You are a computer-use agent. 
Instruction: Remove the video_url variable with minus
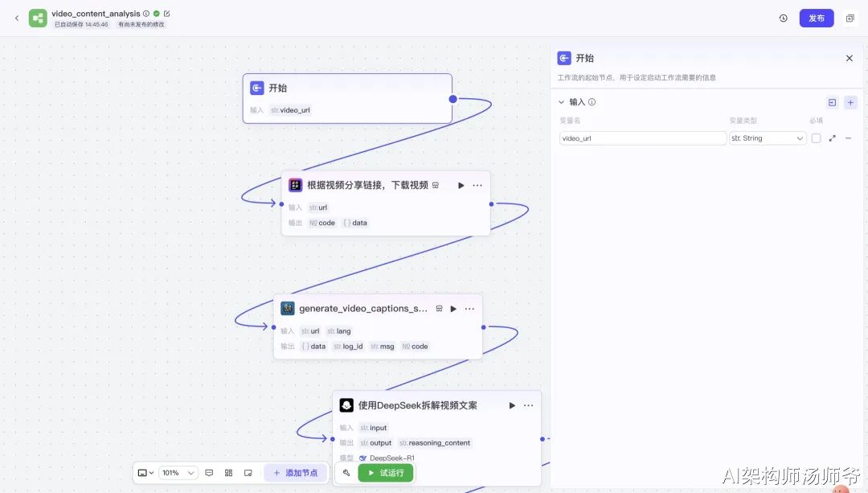coord(848,138)
